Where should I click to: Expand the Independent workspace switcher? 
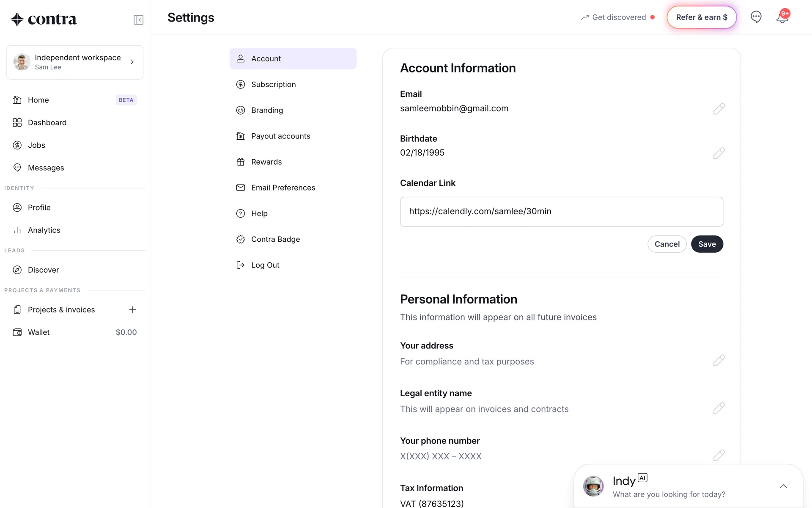point(75,62)
